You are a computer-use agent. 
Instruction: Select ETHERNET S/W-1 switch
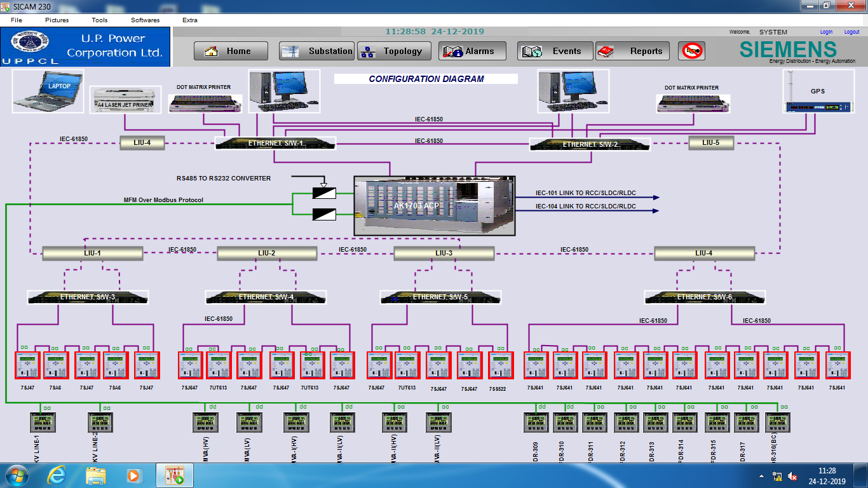(275, 143)
